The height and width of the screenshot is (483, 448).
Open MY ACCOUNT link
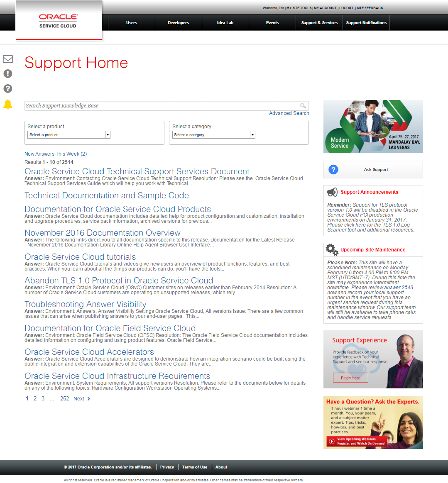point(325,8)
